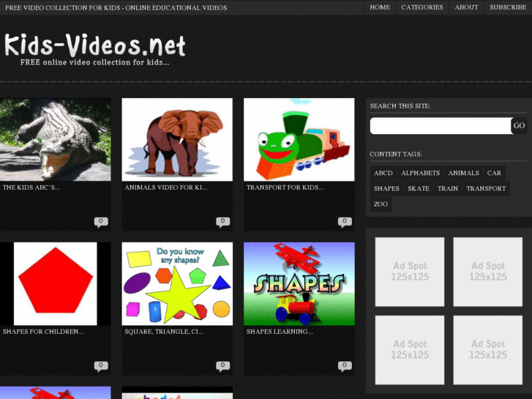The image size is (532, 399).
Task: Open the CATEGORIES menu
Action: (422, 7)
